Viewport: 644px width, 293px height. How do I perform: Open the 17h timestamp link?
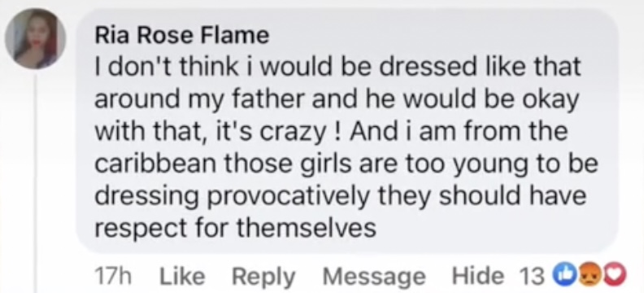pos(112,276)
